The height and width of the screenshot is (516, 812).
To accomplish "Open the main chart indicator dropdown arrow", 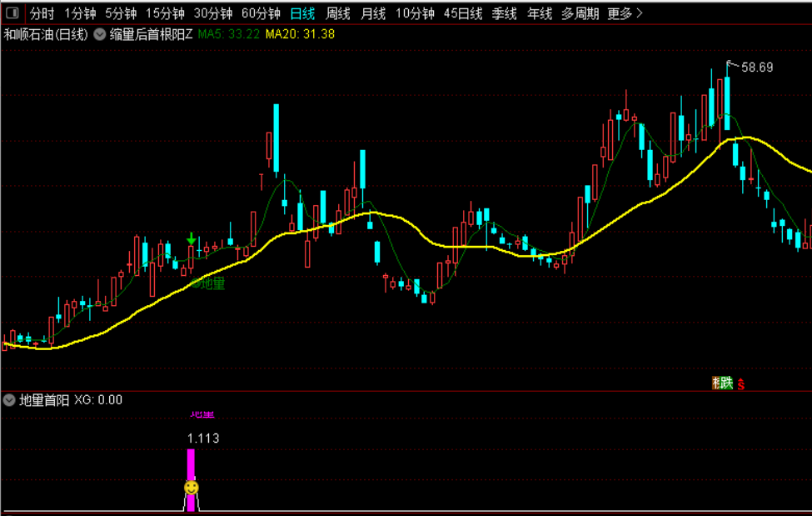I will click(x=99, y=35).
